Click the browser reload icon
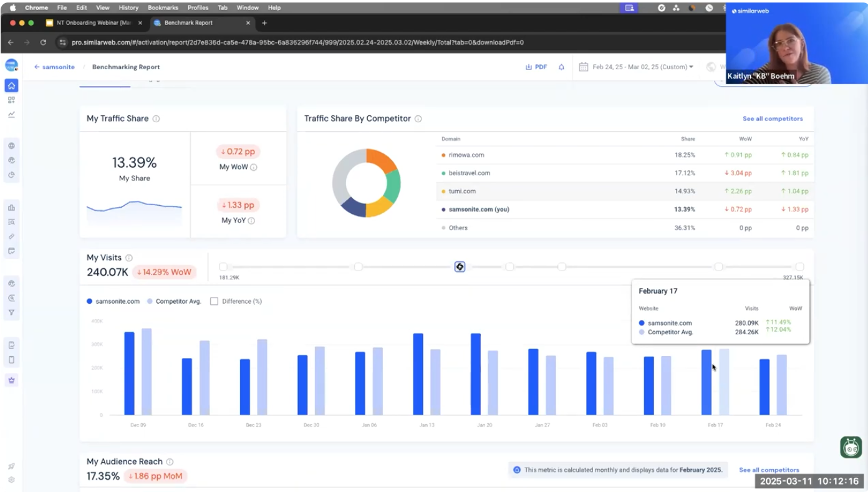The width and height of the screenshot is (868, 492). [43, 42]
